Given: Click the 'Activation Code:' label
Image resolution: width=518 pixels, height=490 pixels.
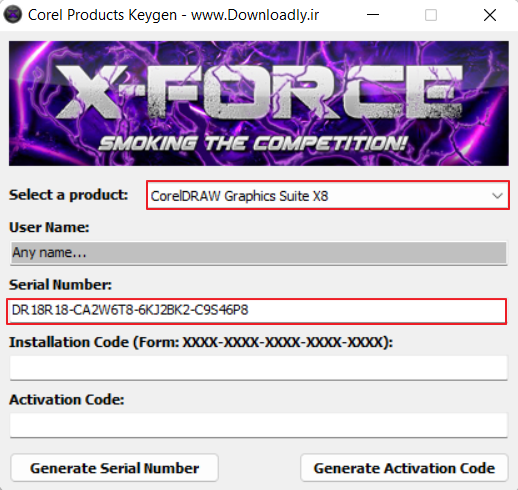Looking at the screenshot, I should coord(67,399).
